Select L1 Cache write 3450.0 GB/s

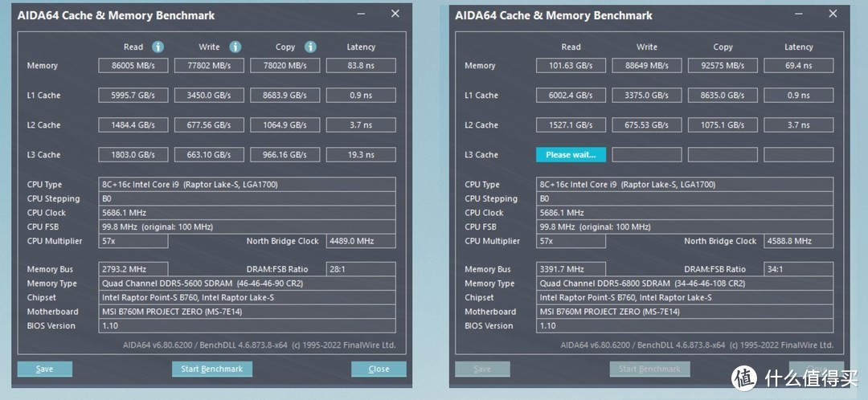209,95
